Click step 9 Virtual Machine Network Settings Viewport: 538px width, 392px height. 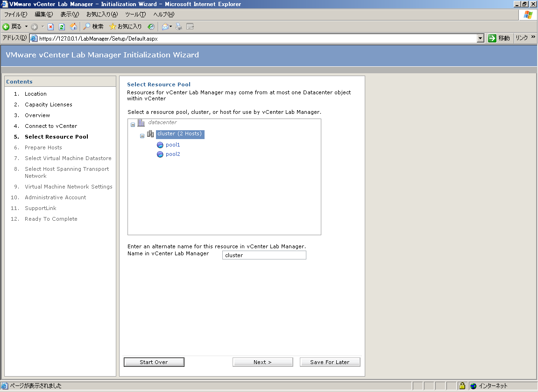pos(69,187)
